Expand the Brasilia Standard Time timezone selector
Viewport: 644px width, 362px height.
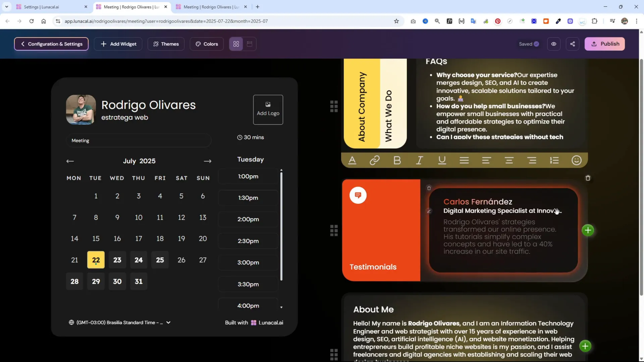(x=168, y=322)
